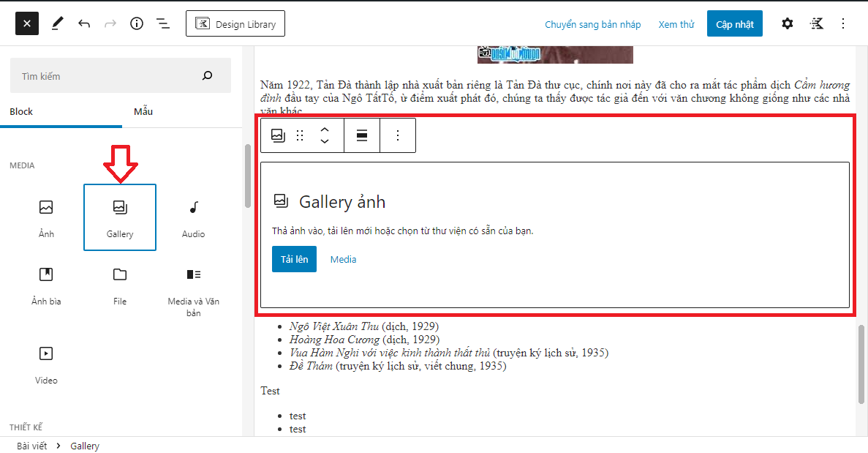Open the List View icon
868x453 pixels.
163,23
